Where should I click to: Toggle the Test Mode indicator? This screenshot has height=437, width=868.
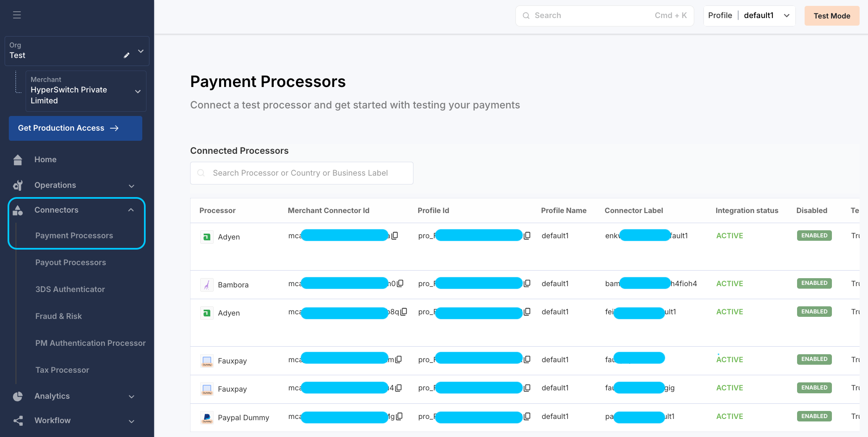pos(831,16)
